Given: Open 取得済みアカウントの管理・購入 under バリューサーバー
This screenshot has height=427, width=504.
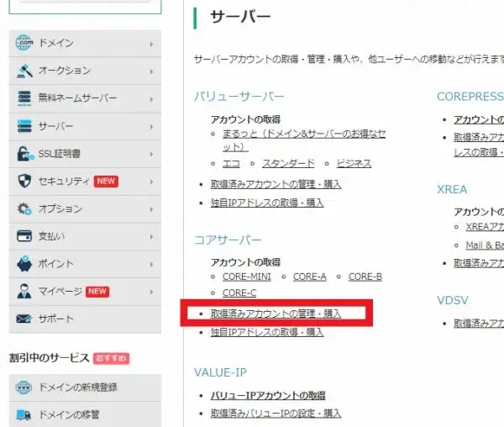Looking at the screenshot, I should point(276,184).
